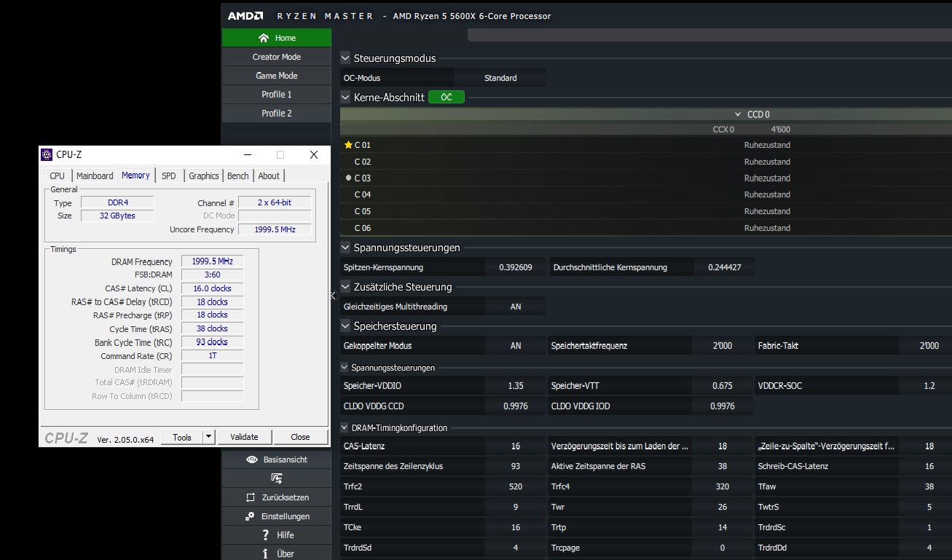Image resolution: width=952 pixels, height=560 pixels.
Task: Click the DRAM Frequency value field in CPU-Z
Action: click(x=212, y=261)
